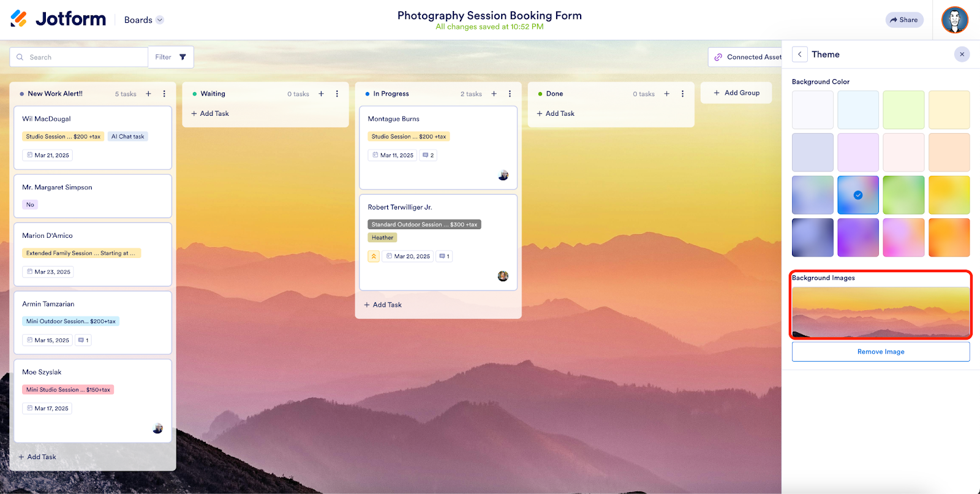
Task: Pick the light green background color swatch
Action: 903,110
